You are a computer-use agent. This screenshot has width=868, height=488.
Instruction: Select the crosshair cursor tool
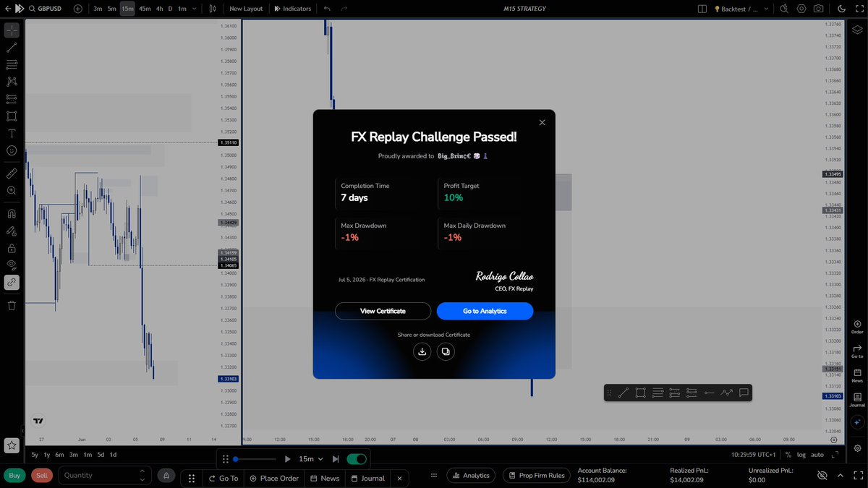pyautogui.click(x=12, y=30)
